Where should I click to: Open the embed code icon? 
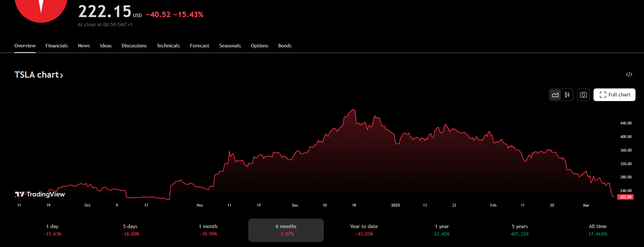coord(629,75)
